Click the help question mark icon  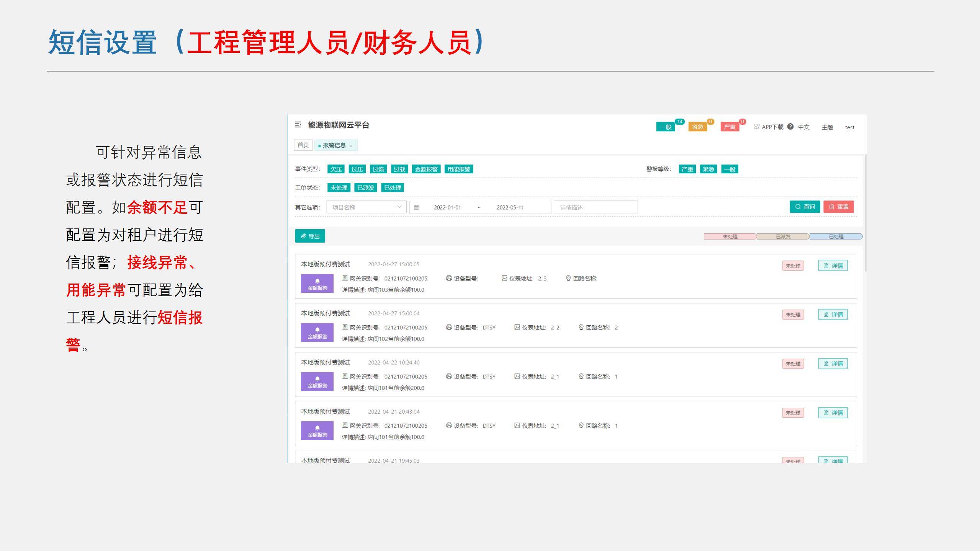[x=790, y=127]
